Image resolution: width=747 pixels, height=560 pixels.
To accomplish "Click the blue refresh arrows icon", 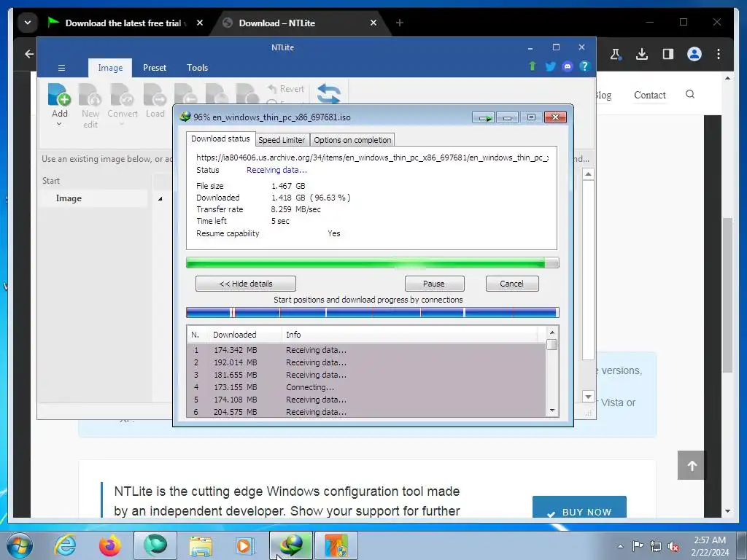I will click(329, 93).
